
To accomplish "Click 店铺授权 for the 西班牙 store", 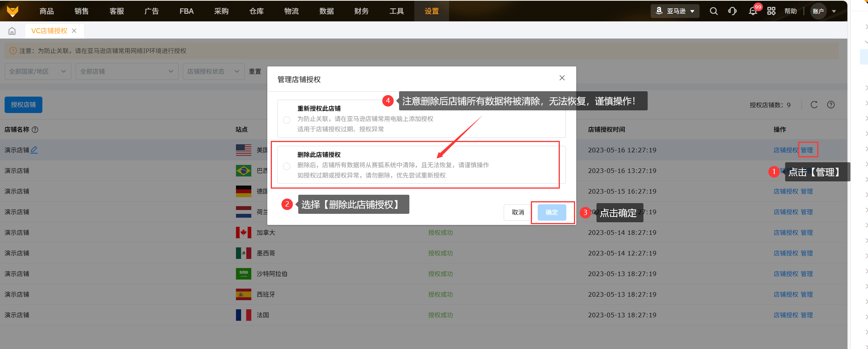I will click(x=786, y=294).
